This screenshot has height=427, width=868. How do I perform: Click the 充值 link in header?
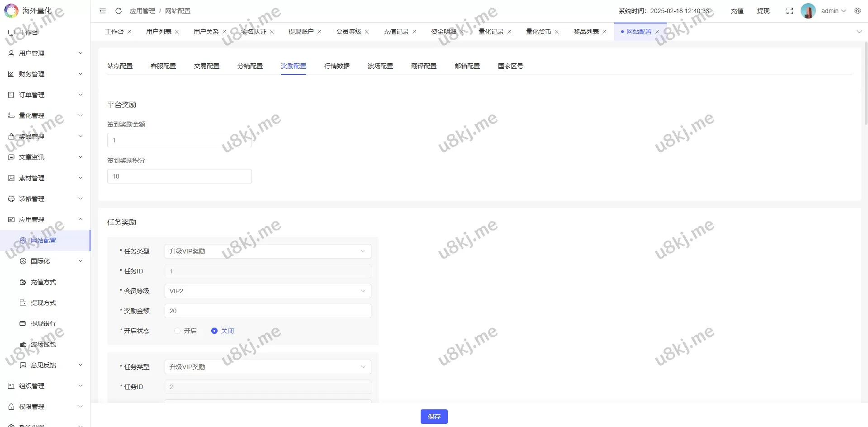coord(737,11)
